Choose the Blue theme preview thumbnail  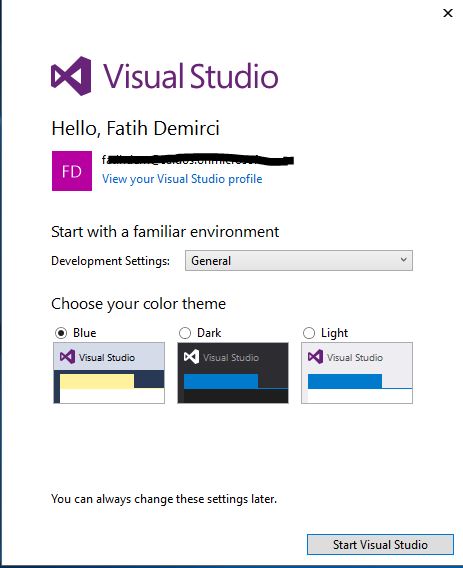[109, 373]
